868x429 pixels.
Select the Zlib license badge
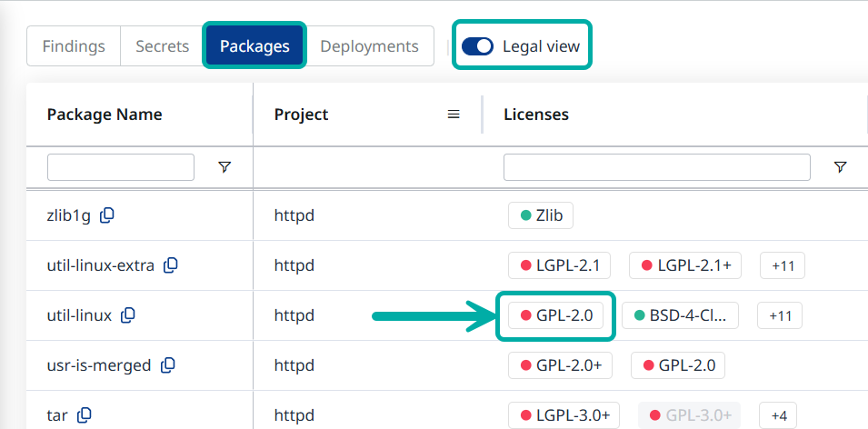(x=541, y=215)
